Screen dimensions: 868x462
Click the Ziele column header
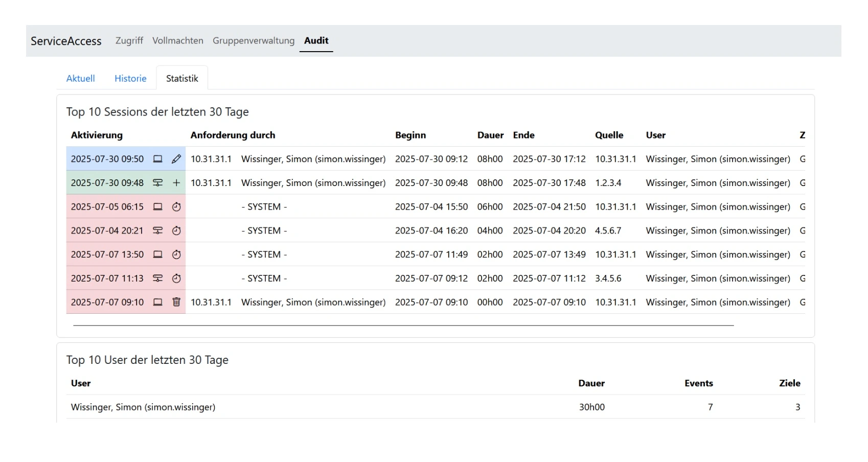tap(790, 383)
